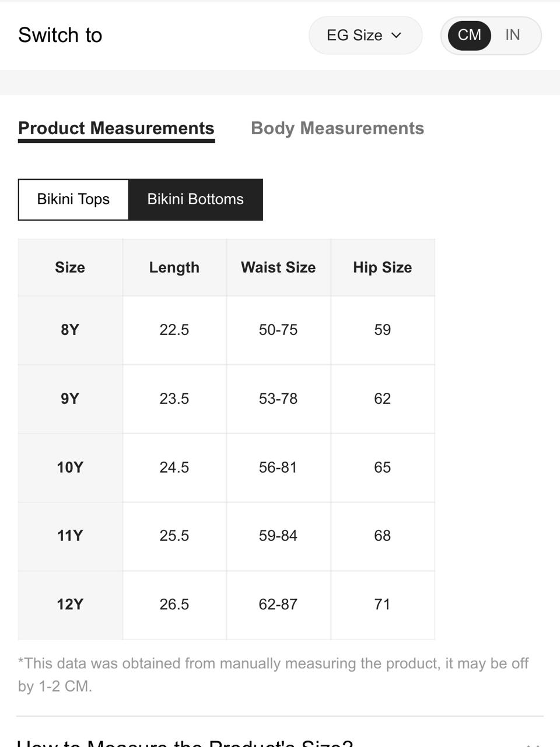Open the EG Size dropdown
Image resolution: width=560 pixels, height=747 pixels.
(365, 36)
